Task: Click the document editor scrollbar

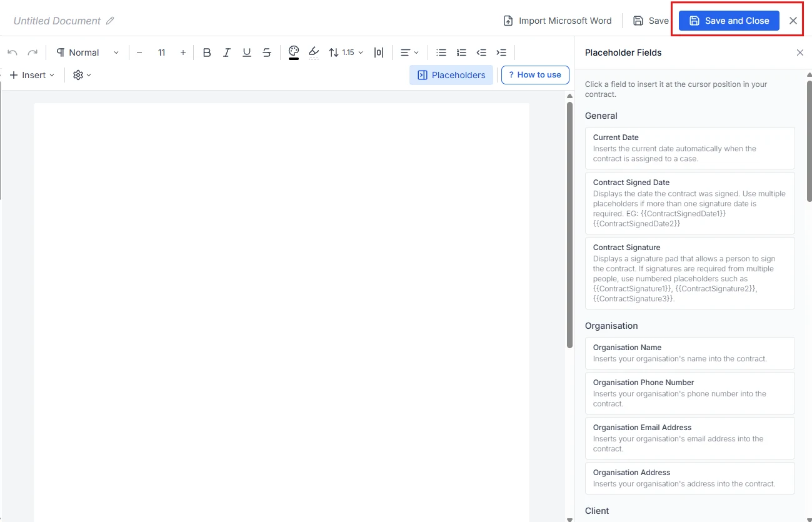Action: click(569, 225)
